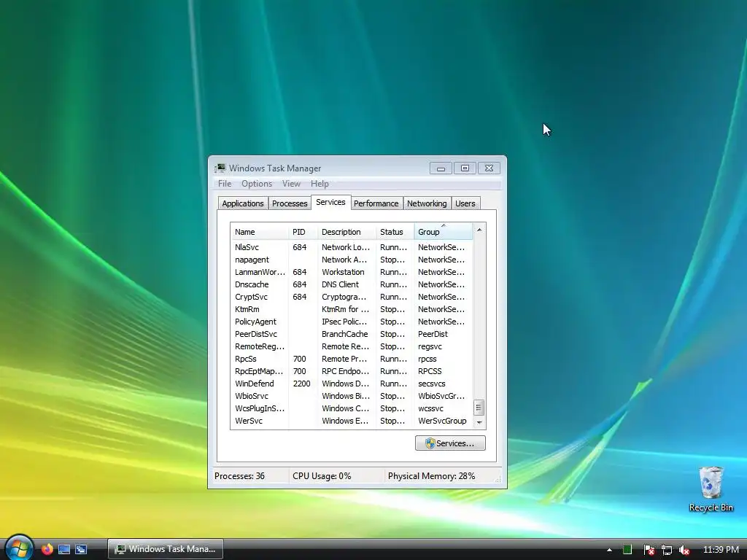This screenshot has height=560, width=747.
Task: Click the DNS Client description cell
Action: click(x=340, y=284)
